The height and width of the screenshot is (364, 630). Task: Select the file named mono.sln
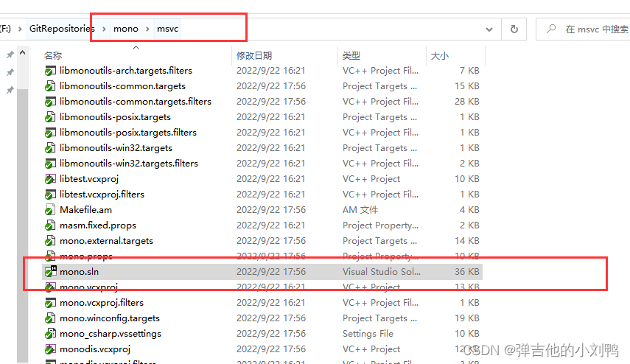pyautogui.click(x=79, y=272)
